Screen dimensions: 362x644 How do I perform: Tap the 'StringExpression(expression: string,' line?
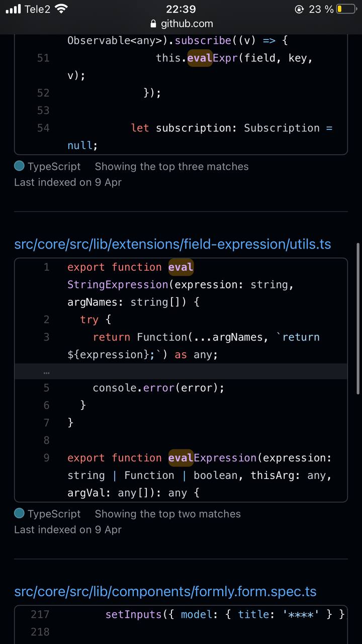click(x=180, y=285)
